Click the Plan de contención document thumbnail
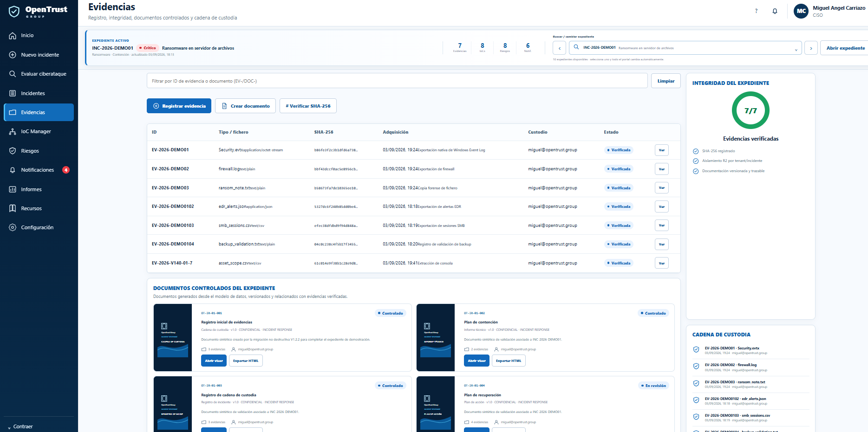868x432 pixels. (x=436, y=337)
